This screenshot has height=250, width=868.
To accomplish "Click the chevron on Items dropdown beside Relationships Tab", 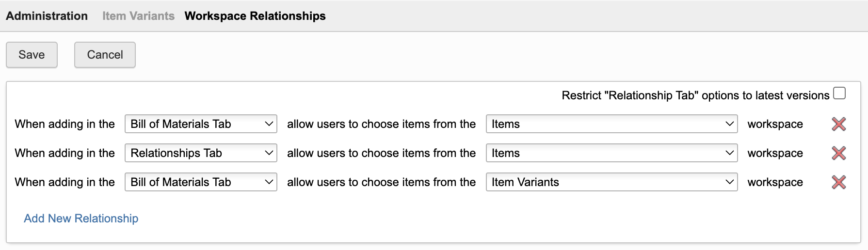I will pyautogui.click(x=729, y=153).
